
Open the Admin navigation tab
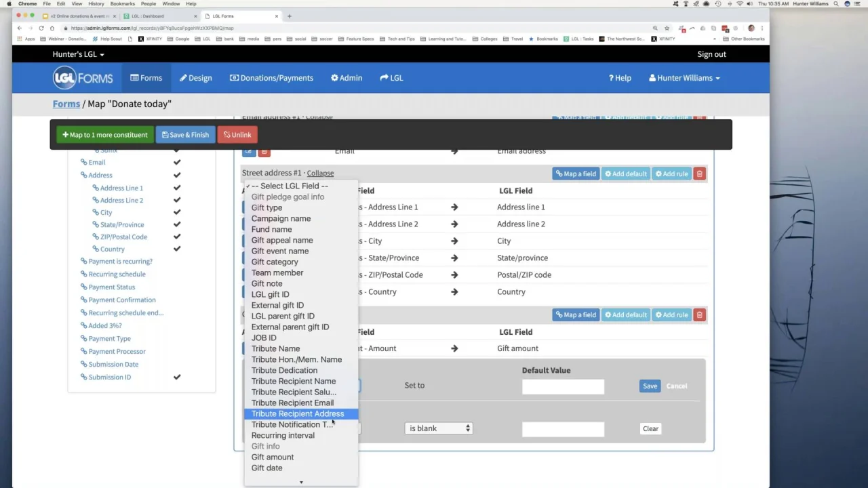coord(347,78)
